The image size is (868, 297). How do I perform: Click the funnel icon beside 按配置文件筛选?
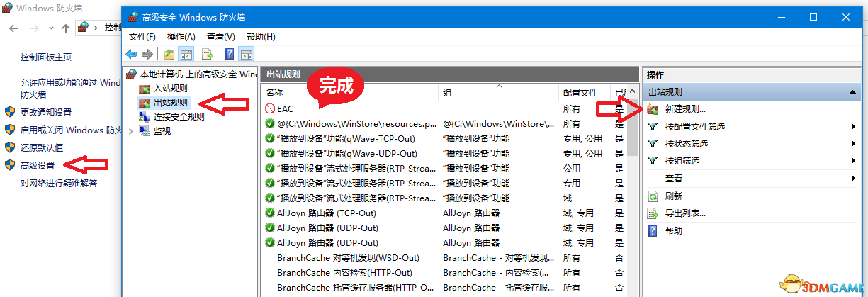(653, 127)
